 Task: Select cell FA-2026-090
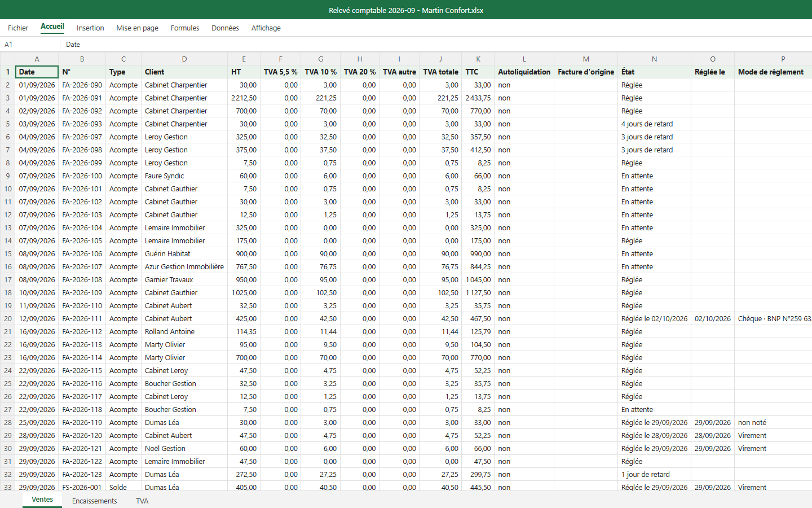click(x=82, y=85)
